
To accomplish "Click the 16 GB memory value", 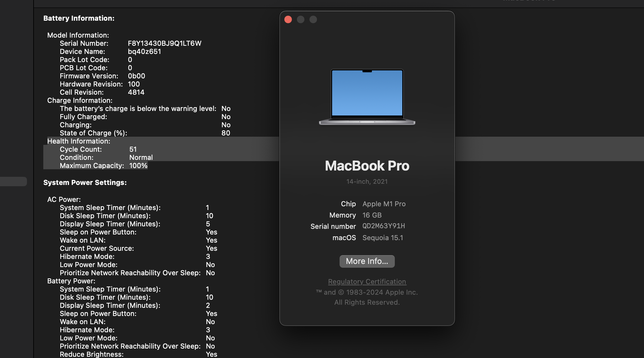I will click(372, 215).
